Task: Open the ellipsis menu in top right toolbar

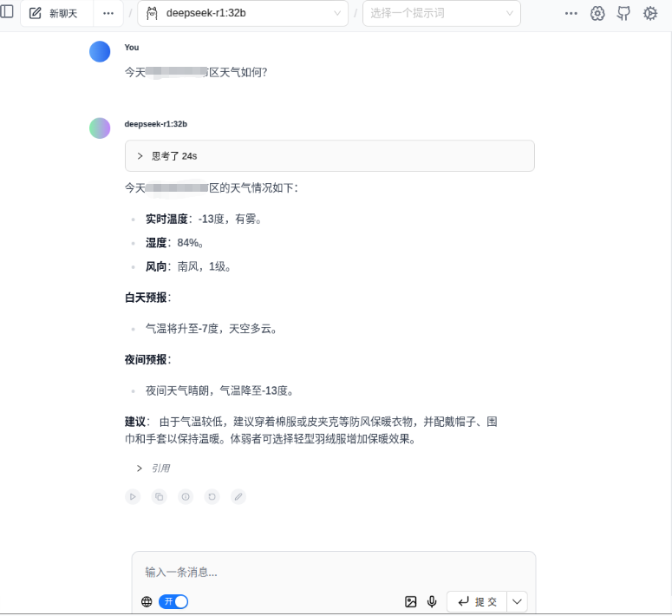Action: [571, 13]
